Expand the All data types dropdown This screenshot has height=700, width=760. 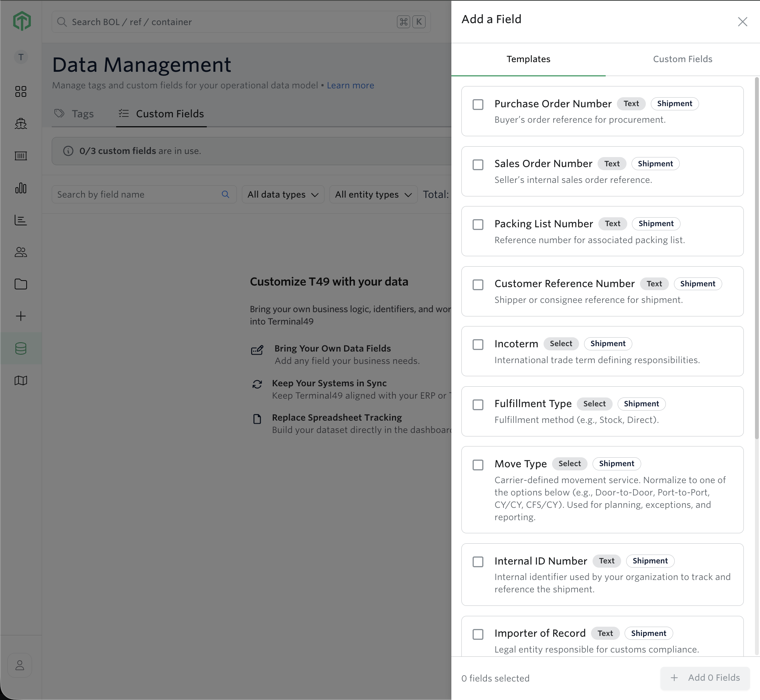(283, 194)
